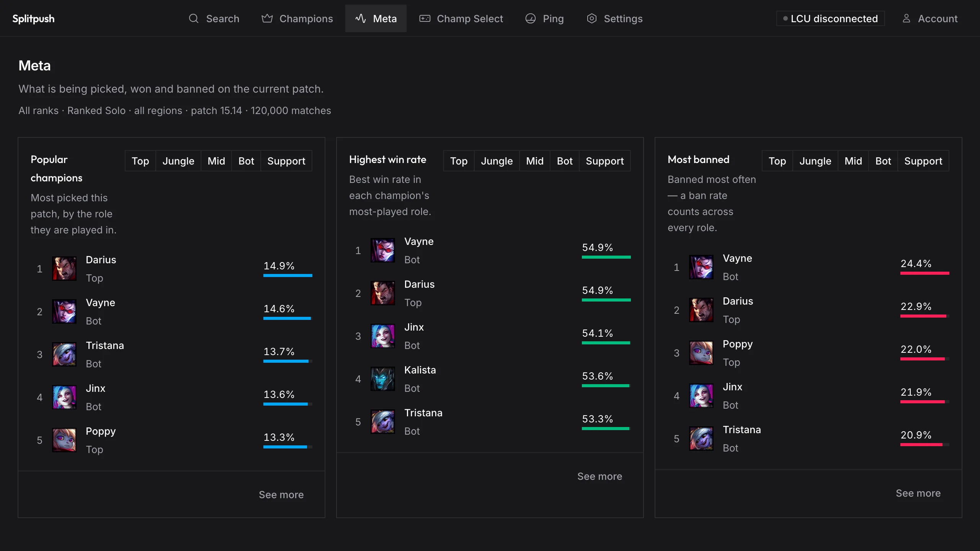Click the Champ Select gamepad icon
980x551 pixels.
[x=425, y=18]
